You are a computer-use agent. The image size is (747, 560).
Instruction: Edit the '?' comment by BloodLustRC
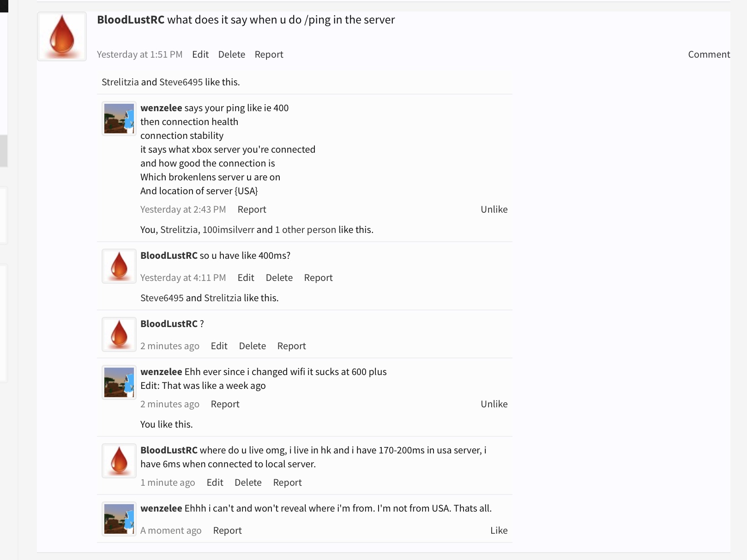click(219, 346)
